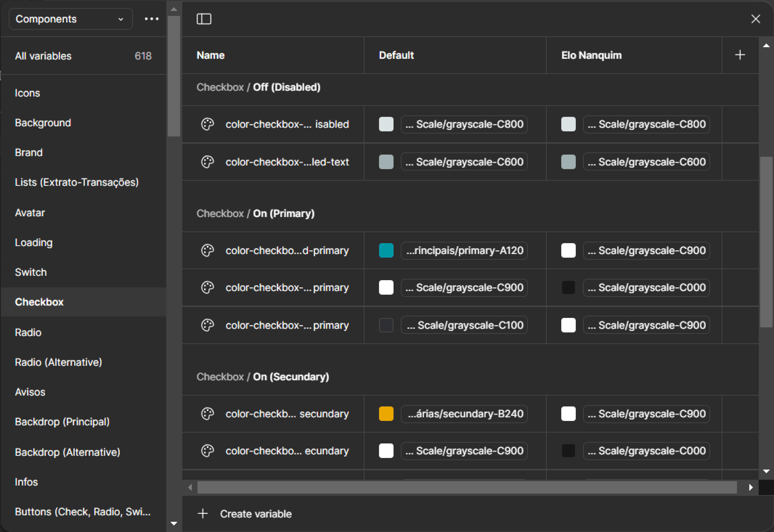
Task: Open the Components collection dropdown
Action: (x=70, y=19)
